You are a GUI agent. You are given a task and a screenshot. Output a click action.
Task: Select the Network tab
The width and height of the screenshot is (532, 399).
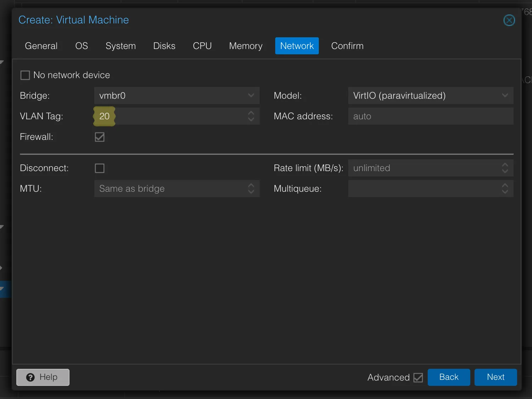tap(297, 46)
